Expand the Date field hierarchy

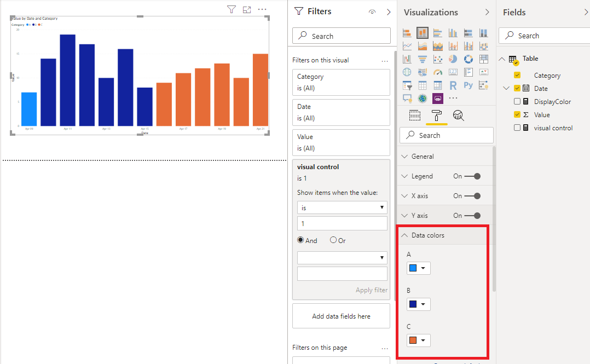tap(506, 88)
